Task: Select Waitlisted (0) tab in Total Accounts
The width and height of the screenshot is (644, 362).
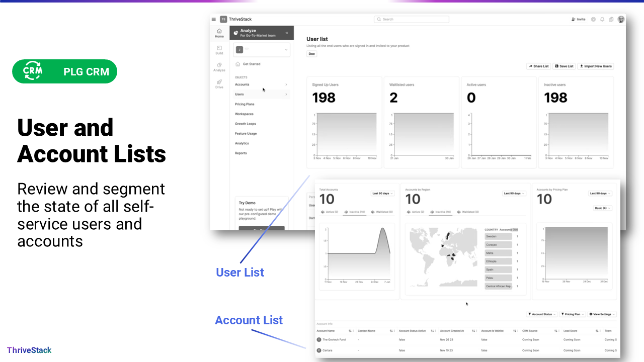Action: (382, 212)
